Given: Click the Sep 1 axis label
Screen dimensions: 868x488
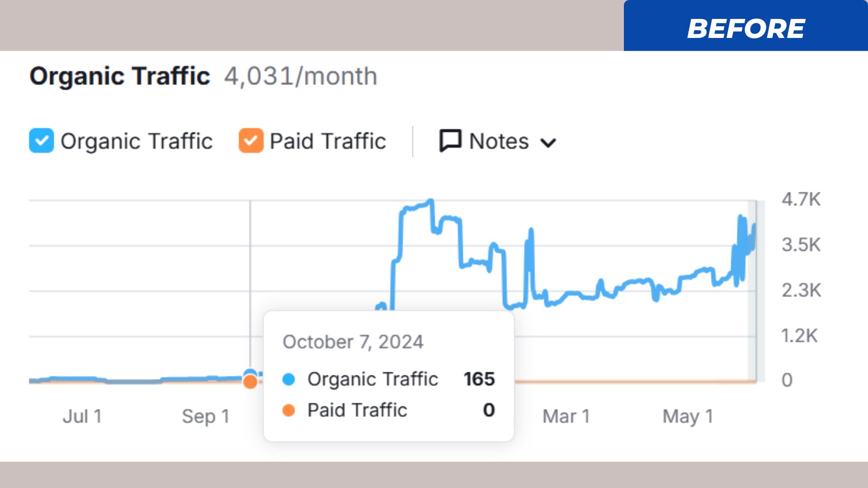Looking at the screenshot, I should 206,416.
